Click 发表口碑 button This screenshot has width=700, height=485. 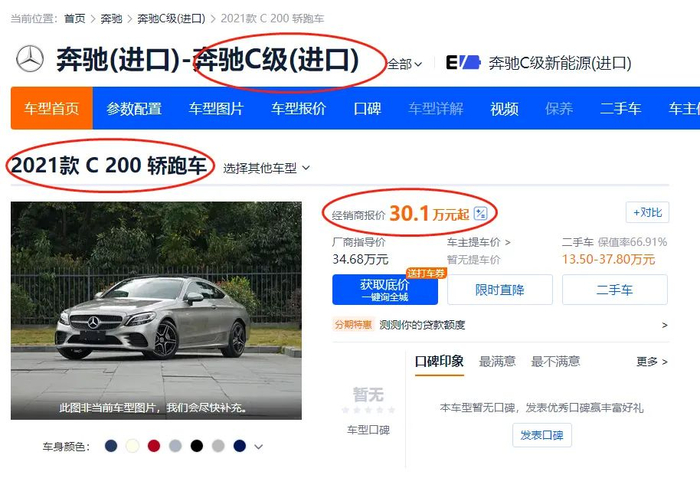pos(542,435)
